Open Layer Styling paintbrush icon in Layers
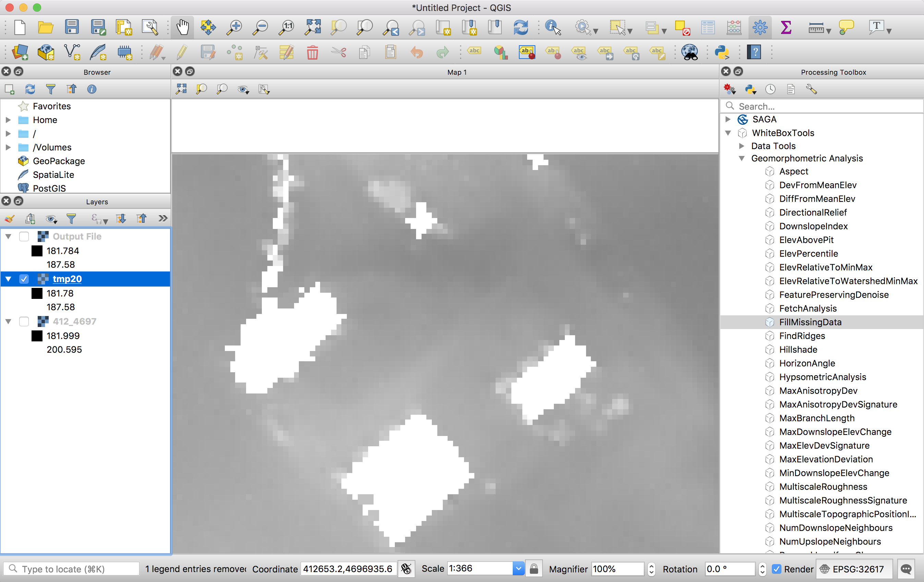Screen dimensions: 924x582 (10, 219)
